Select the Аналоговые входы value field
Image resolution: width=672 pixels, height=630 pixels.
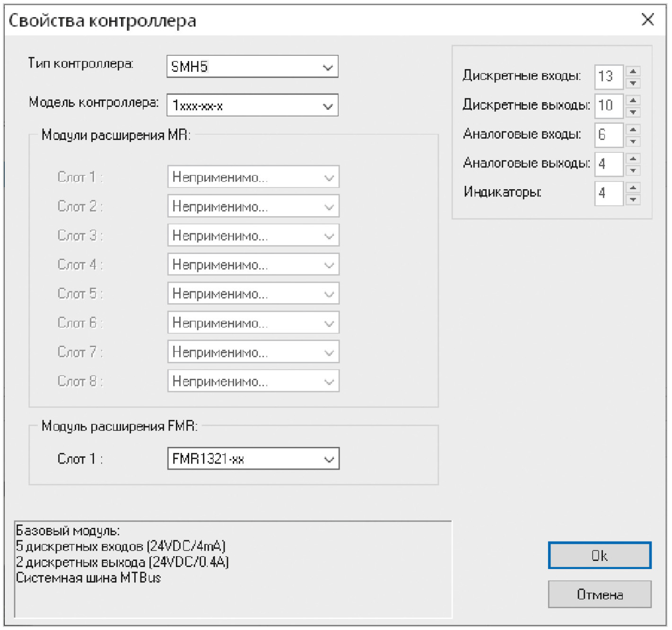coord(608,135)
